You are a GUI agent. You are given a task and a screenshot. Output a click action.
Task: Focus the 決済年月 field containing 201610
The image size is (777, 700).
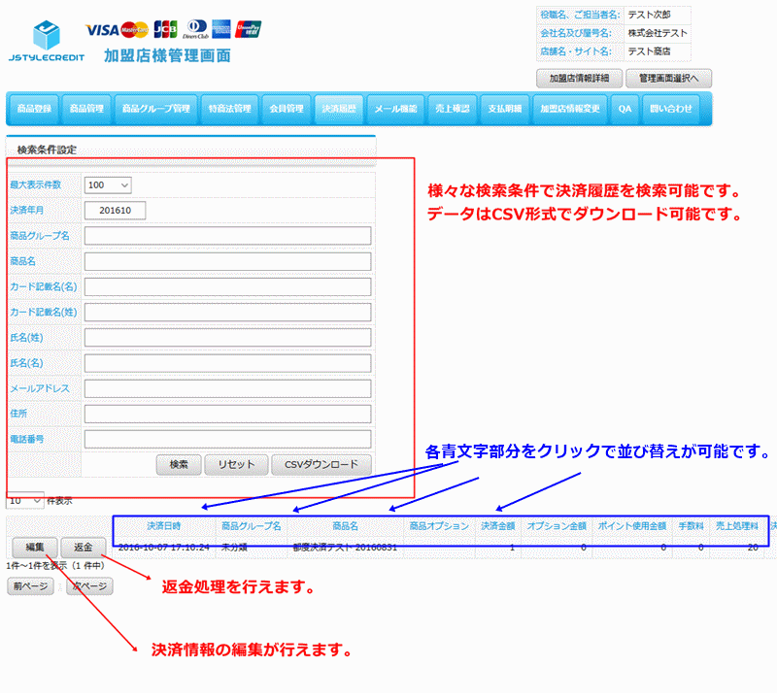(115, 211)
